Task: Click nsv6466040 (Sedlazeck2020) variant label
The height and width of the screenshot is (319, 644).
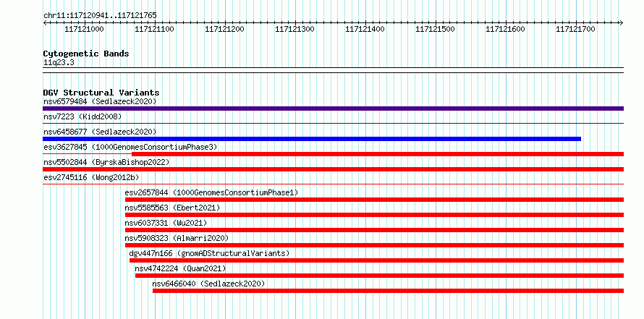Action: click(x=208, y=284)
